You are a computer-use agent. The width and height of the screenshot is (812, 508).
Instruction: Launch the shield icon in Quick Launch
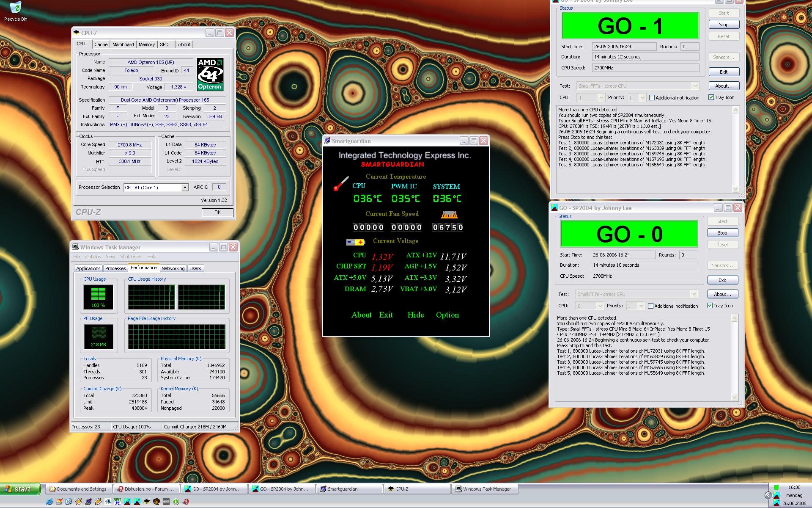pyautogui.click(x=88, y=502)
